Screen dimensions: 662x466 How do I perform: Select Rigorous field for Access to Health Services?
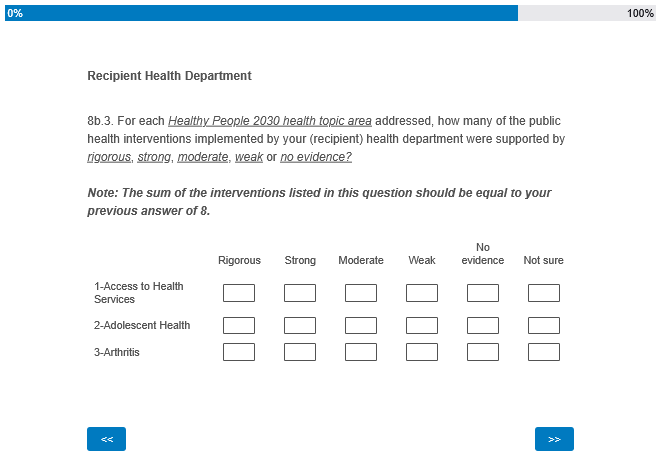pyautogui.click(x=239, y=293)
